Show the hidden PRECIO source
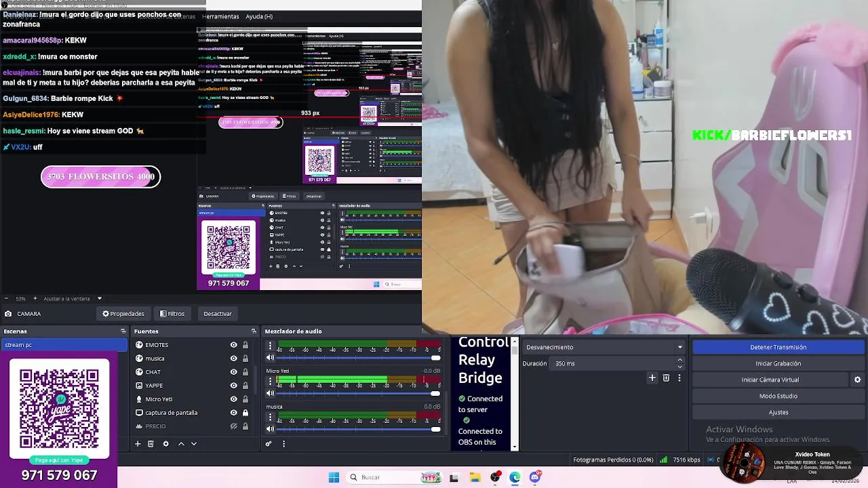Screen dimensions: 868x488 (233, 426)
